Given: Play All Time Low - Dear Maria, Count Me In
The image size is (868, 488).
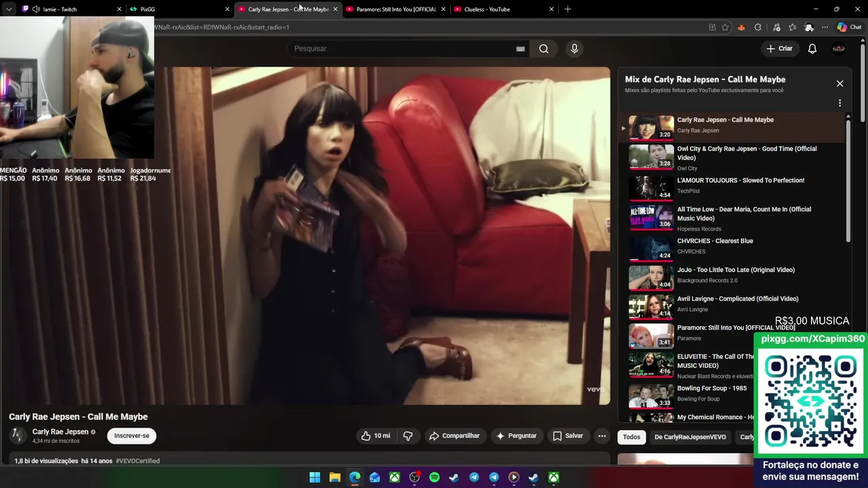Looking at the screenshot, I should pos(732,218).
